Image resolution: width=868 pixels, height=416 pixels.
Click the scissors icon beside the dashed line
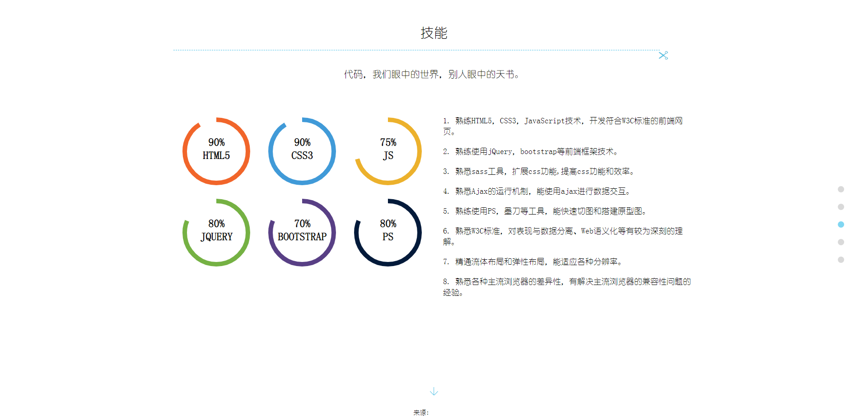coord(663,55)
